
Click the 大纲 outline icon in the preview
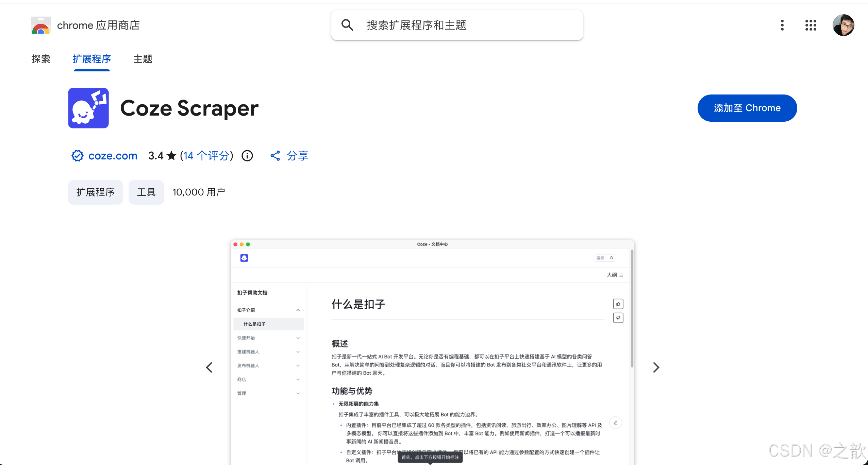(621, 275)
